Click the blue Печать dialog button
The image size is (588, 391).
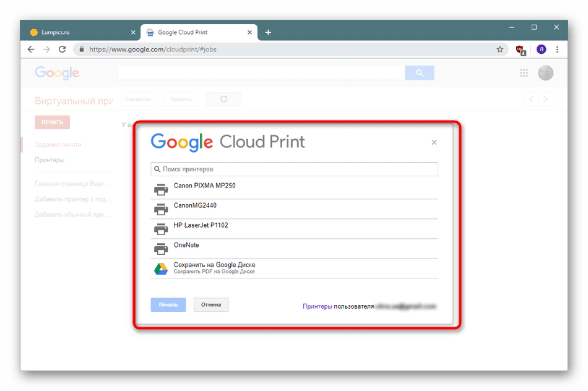(168, 305)
